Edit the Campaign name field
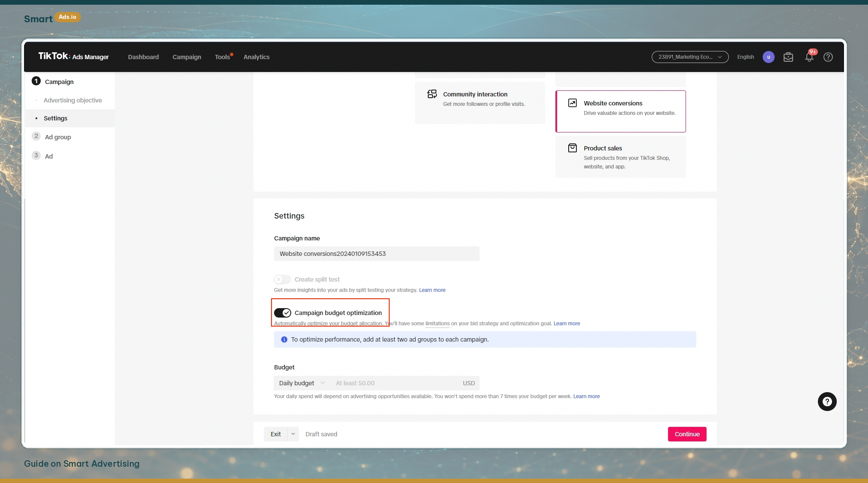 tap(377, 254)
